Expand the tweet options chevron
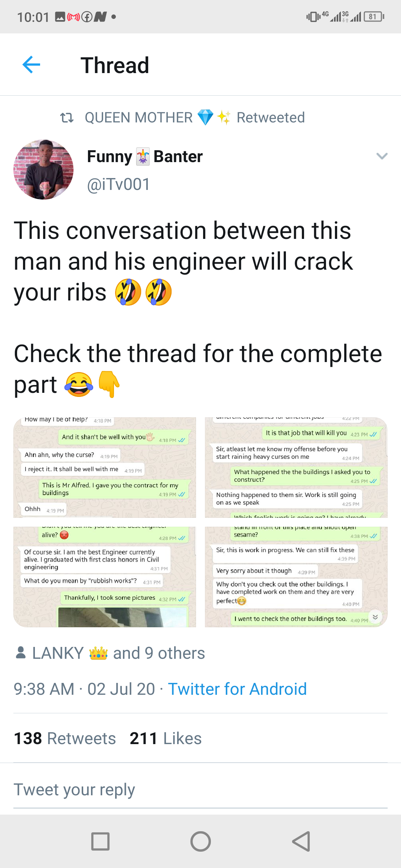 tap(382, 156)
